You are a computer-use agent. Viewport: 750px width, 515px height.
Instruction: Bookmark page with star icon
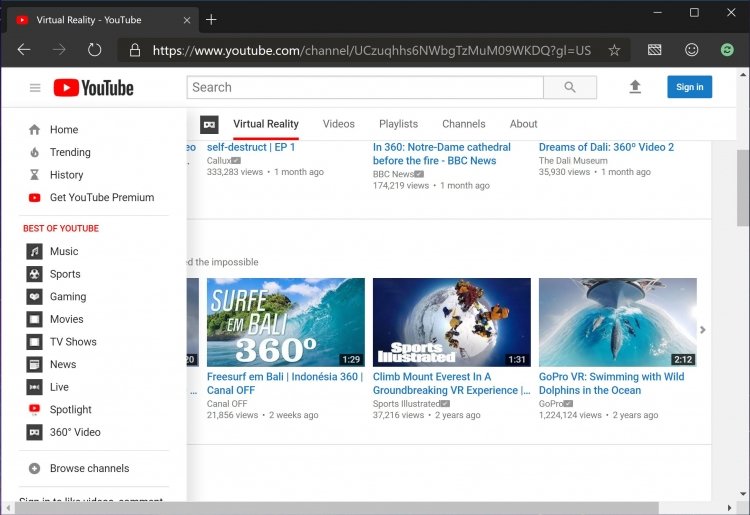click(x=614, y=50)
